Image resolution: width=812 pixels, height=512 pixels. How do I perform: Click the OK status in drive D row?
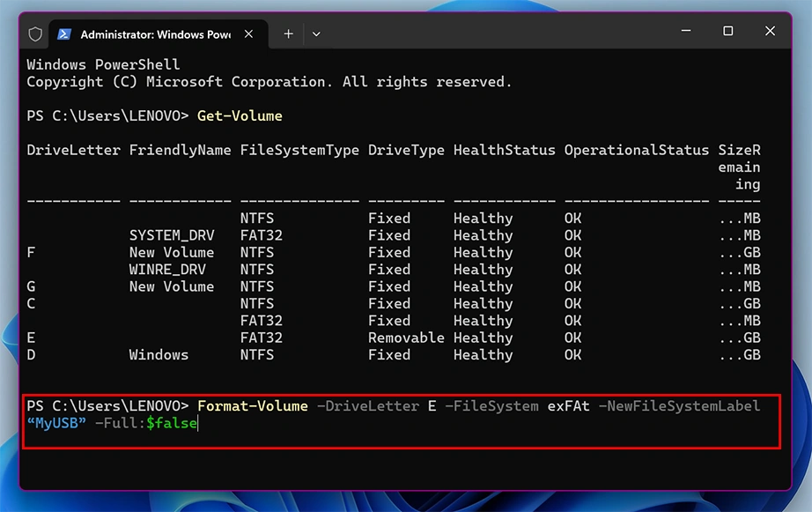pyautogui.click(x=572, y=355)
